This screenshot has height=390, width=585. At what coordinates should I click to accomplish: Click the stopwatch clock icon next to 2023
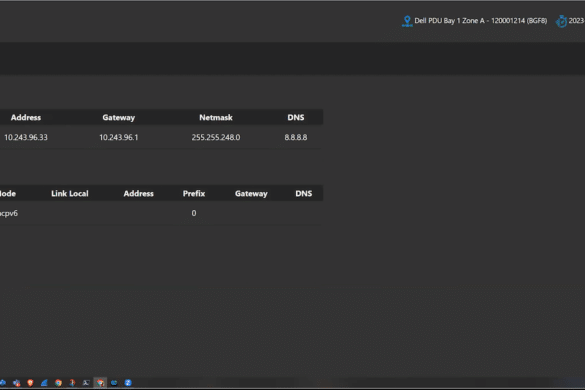561,21
